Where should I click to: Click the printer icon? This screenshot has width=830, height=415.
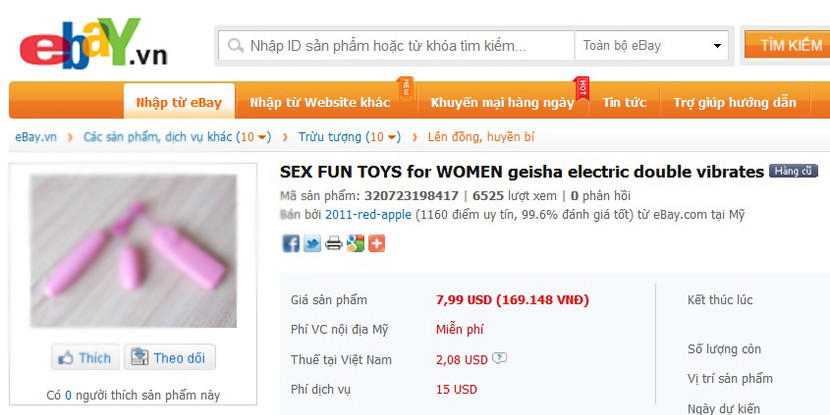coord(333,243)
